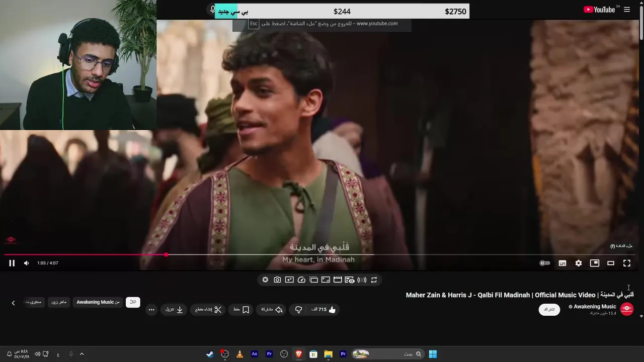Toggle the card-with-eye visibility icon
This screenshot has width=644, height=362.
pos(350,280)
